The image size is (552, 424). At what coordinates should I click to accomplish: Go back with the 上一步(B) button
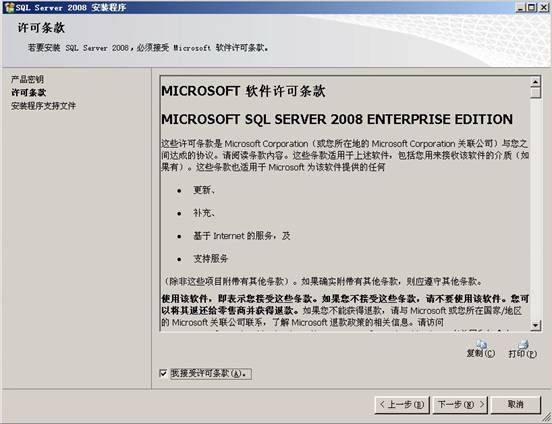[402, 405]
